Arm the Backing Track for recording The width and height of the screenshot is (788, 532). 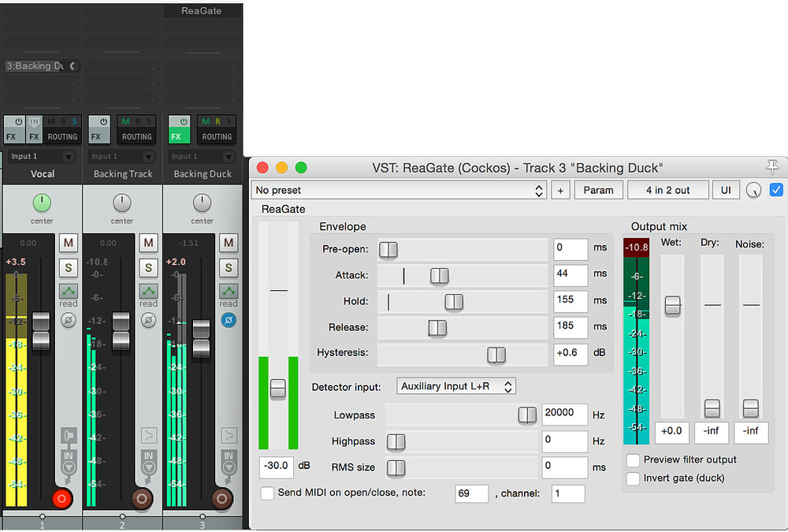142,498
